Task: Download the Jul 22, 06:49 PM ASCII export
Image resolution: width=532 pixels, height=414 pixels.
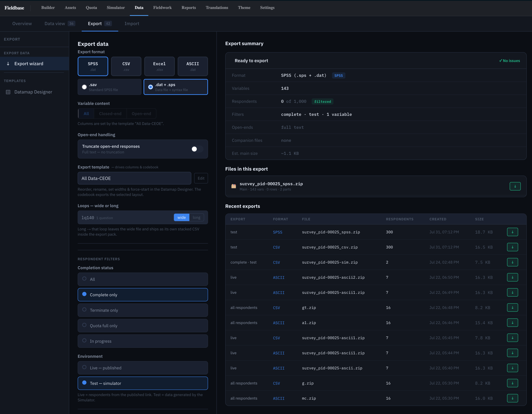Action: (512, 292)
